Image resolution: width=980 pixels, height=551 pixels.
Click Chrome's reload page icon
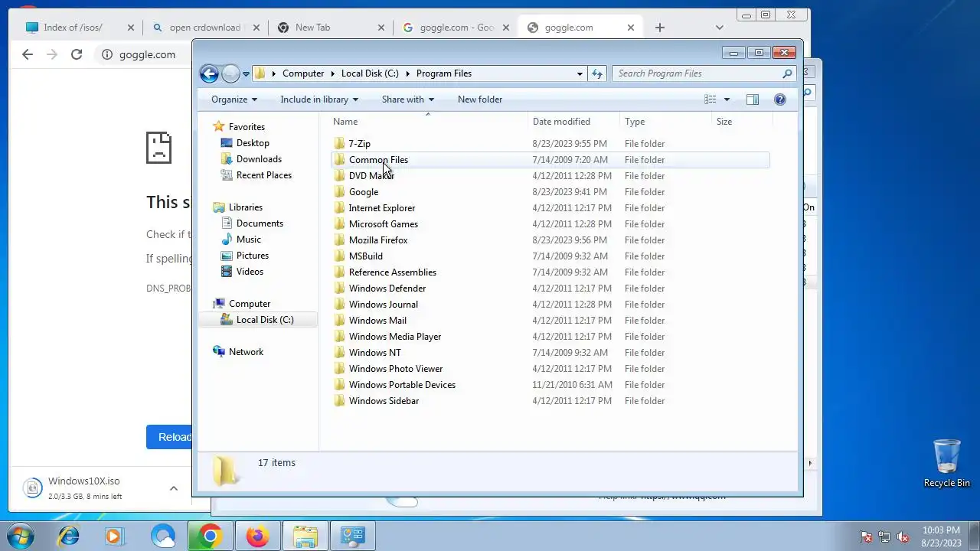tap(77, 54)
